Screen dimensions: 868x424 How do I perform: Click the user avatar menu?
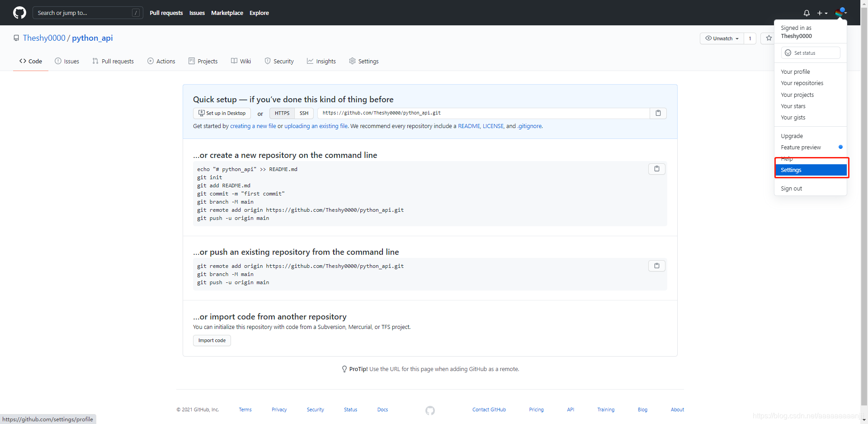(841, 13)
